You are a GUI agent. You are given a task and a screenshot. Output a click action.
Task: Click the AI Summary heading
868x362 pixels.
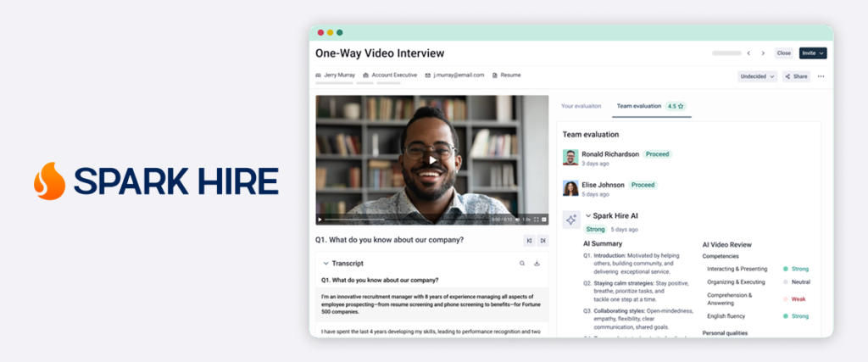coord(603,243)
